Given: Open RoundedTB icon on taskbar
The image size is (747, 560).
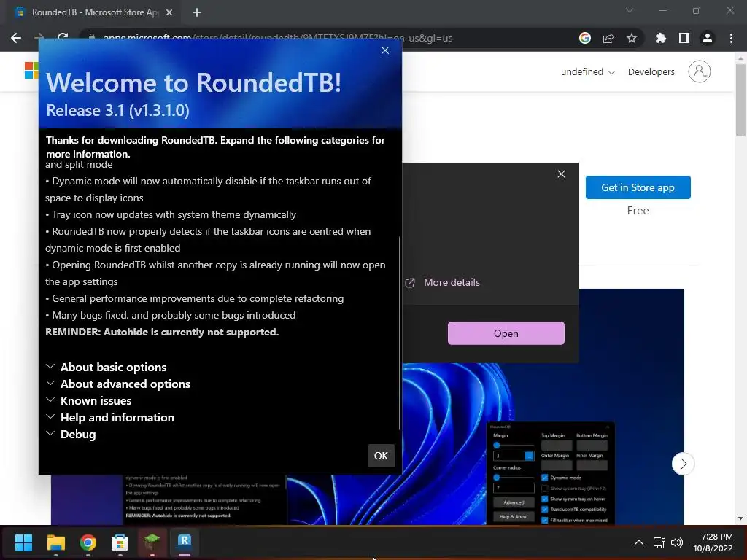Looking at the screenshot, I should tap(185, 542).
